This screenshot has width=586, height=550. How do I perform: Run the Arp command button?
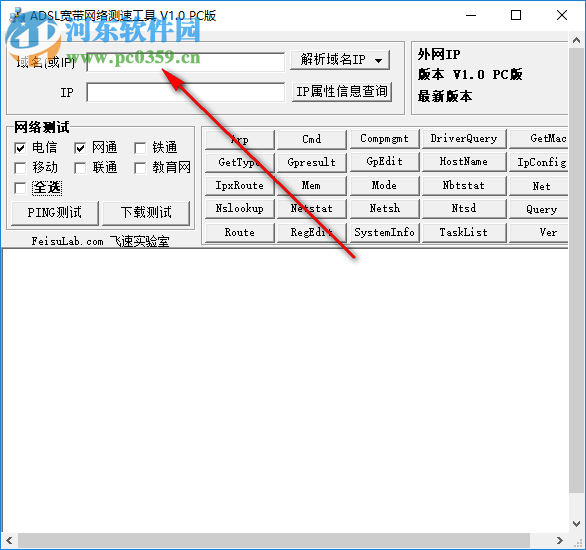240,139
